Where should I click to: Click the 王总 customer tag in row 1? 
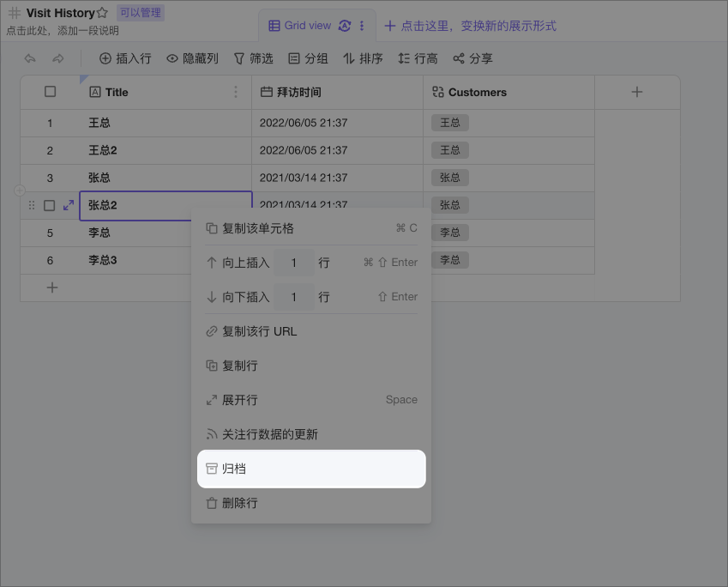[449, 123]
